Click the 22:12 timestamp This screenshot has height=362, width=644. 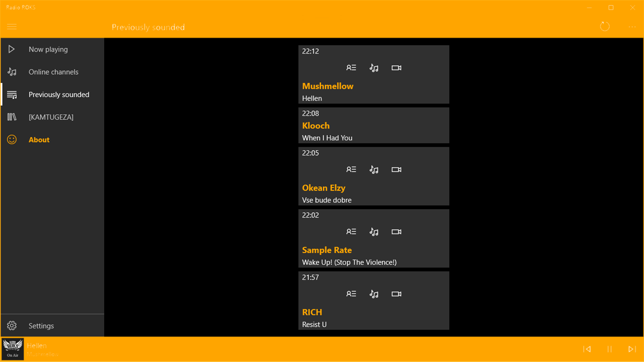point(310,51)
